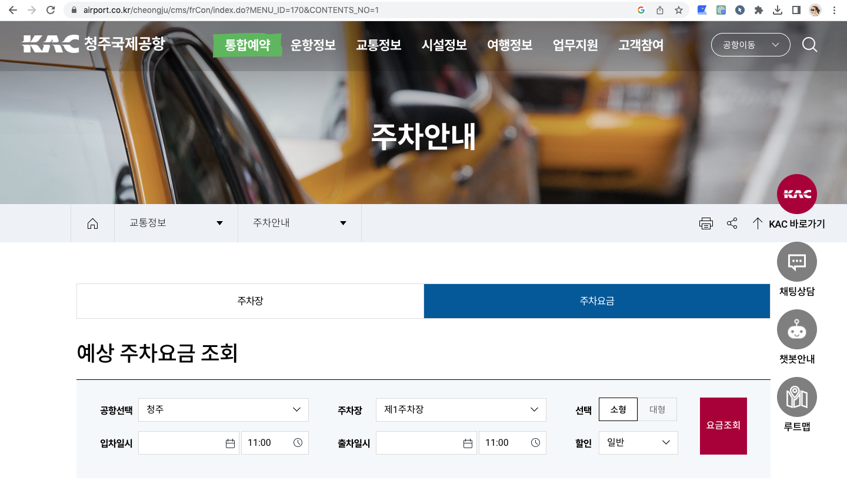Viewport: 847px width, 504px height.
Task: Open the search magnifier in the header
Action: (x=810, y=45)
